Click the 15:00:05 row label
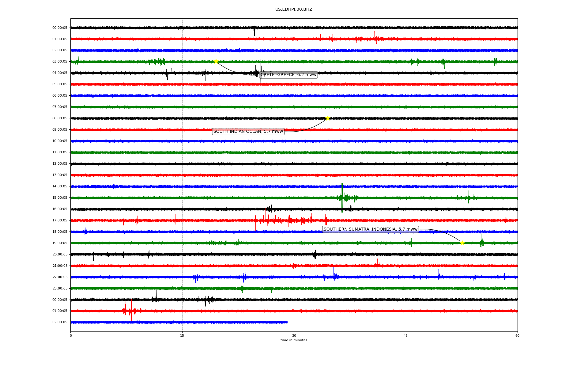588x368 pixels. 60,198
